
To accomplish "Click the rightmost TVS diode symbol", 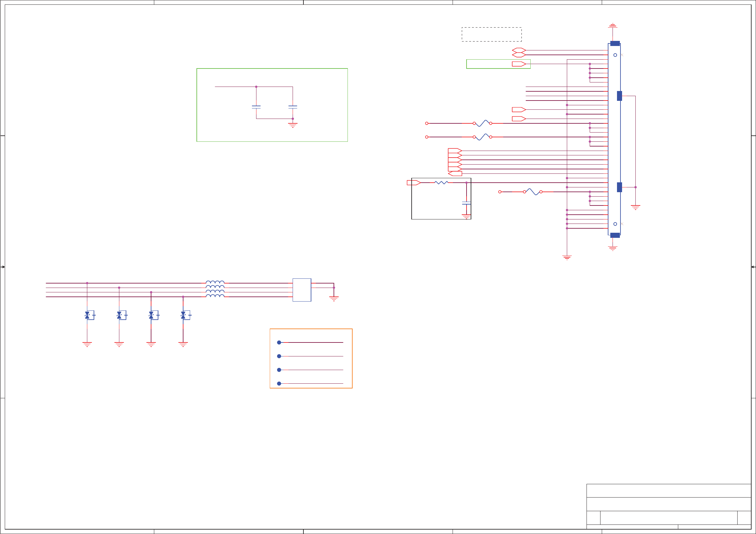I will tap(183, 315).
